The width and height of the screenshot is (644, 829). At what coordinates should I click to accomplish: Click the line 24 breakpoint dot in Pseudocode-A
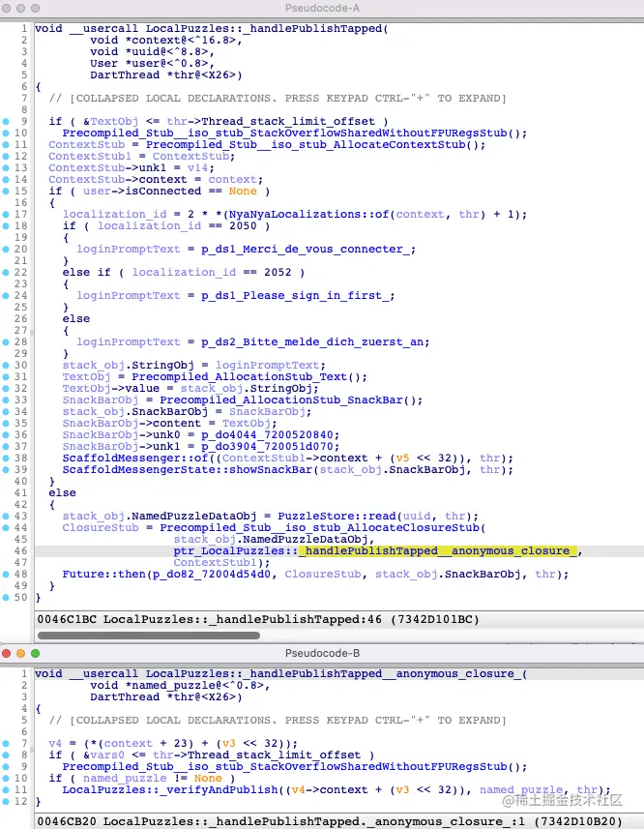(6, 296)
